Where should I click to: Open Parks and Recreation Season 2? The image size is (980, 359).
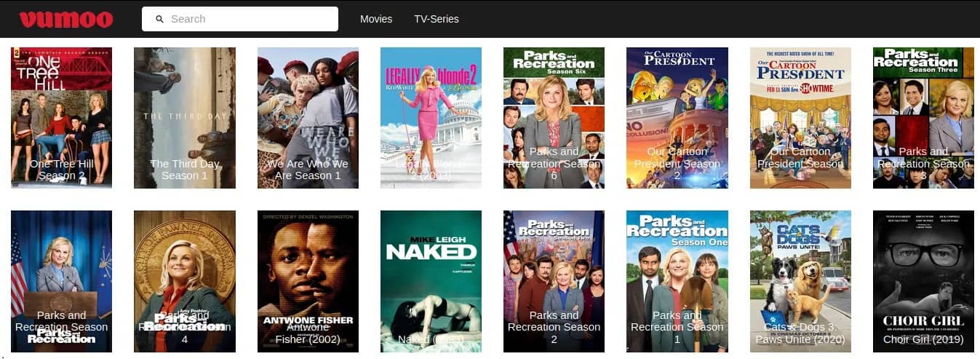click(x=554, y=281)
